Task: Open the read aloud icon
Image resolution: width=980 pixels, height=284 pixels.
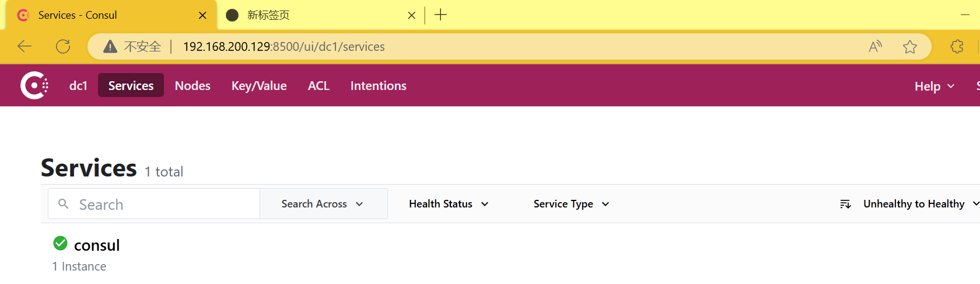Action: 875,47
